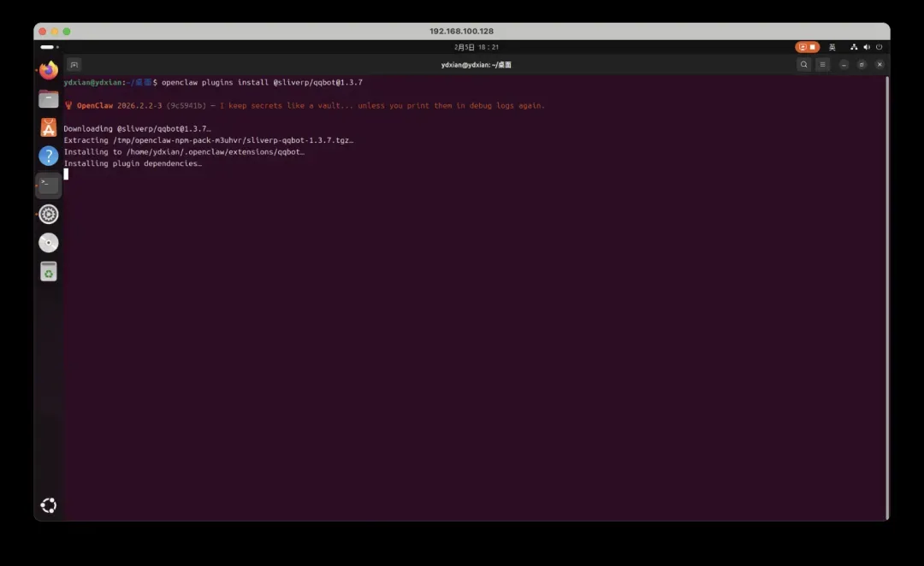Open Settings gear in dock
The image size is (924, 566).
(x=49, y=214)
